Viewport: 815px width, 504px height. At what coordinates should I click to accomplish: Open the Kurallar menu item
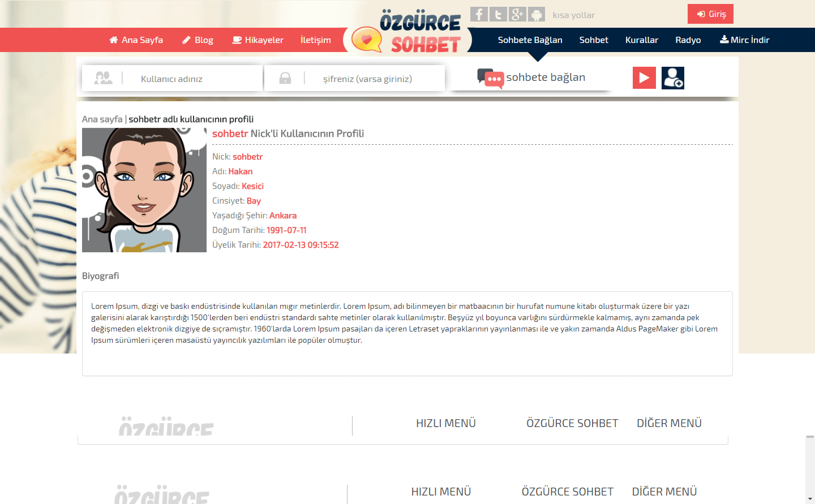641,40
